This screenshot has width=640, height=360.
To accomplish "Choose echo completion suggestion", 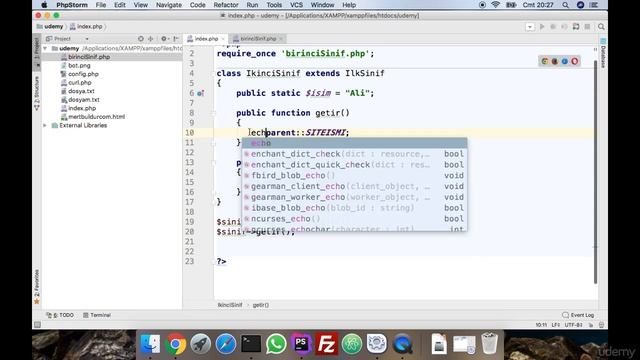I will tap(354, 143).
